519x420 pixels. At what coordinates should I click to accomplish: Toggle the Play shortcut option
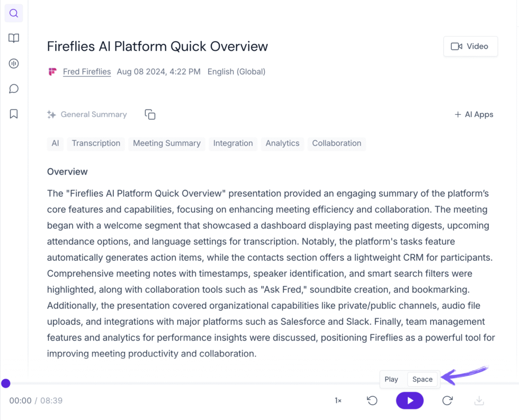[x=392, y=379]
